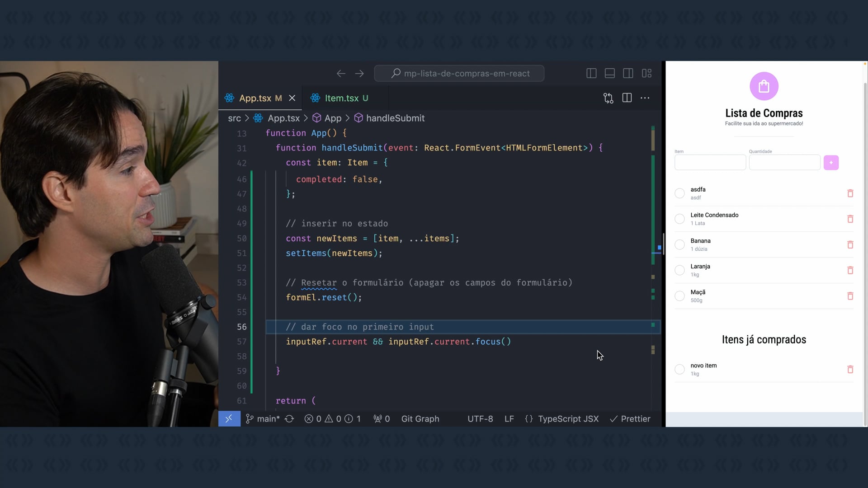Screen dimensions: 868x488
Task: Open handleSubmit breadcrumb symbol dropdown
Action: (395, 118)
